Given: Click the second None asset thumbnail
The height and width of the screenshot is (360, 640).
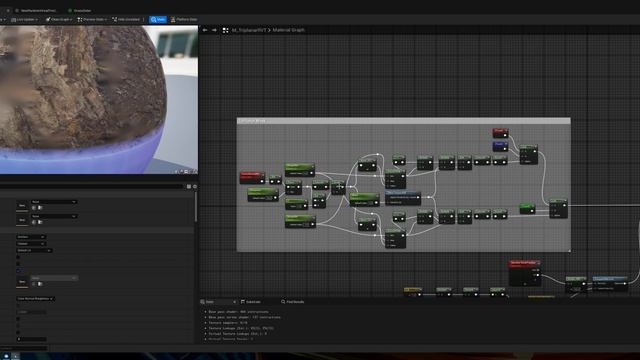Looking at the screenshot, I should [x=22, y=220].
